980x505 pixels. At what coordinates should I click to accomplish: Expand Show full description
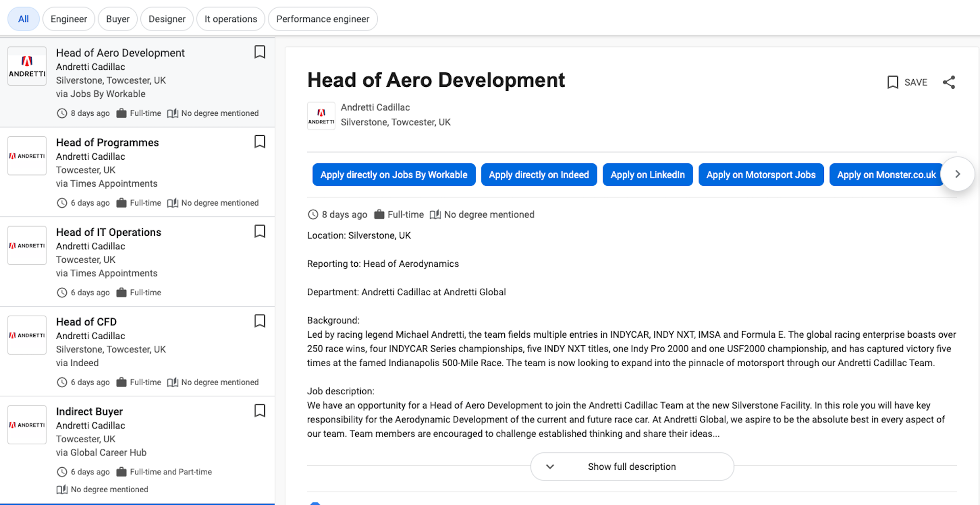tap(632, 467)
